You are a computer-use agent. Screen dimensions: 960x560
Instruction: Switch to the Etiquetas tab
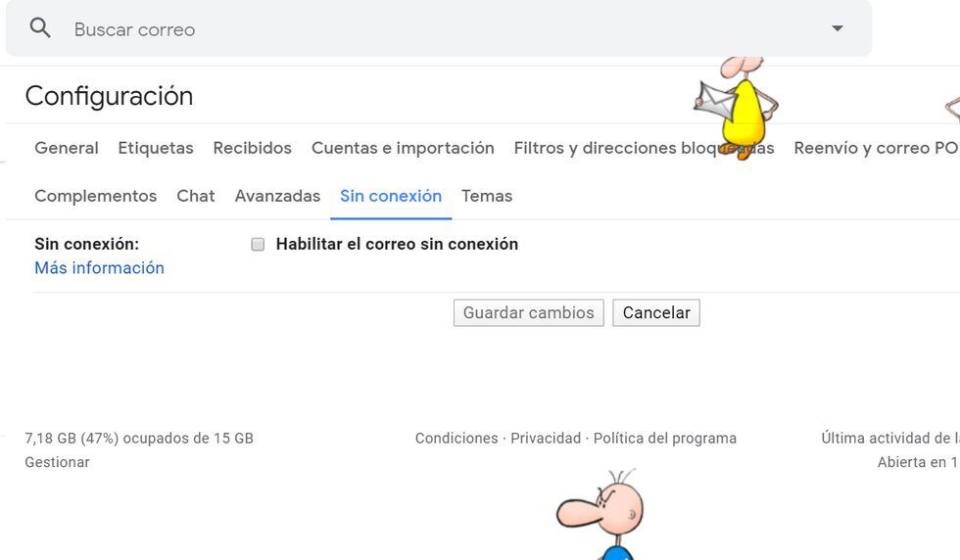coord(156,148)
